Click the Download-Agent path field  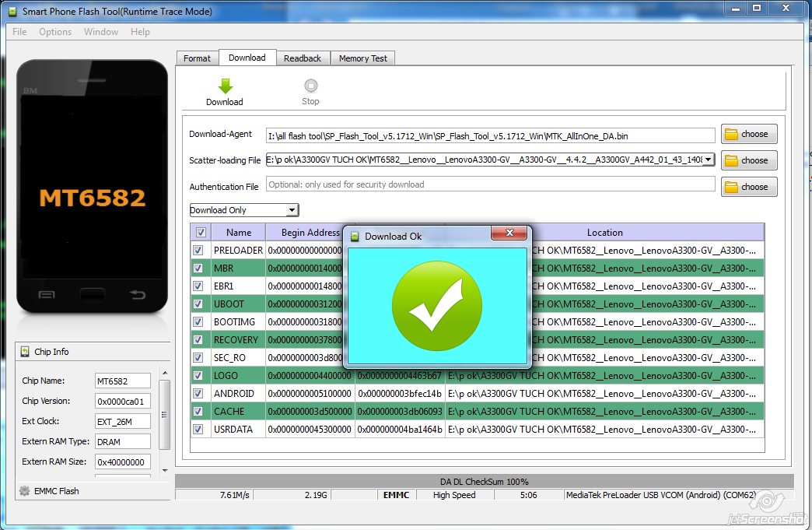(490, 135)
